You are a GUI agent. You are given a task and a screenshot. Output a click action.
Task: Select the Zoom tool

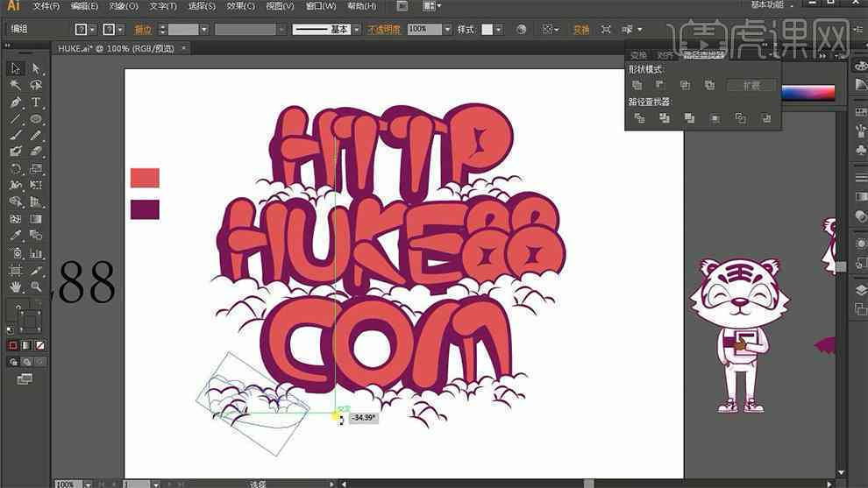tap(36, 286)
